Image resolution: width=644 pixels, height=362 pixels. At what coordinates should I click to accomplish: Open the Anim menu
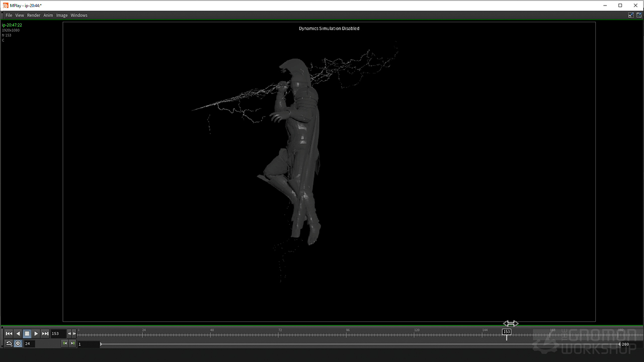click(x=48, y=15)
